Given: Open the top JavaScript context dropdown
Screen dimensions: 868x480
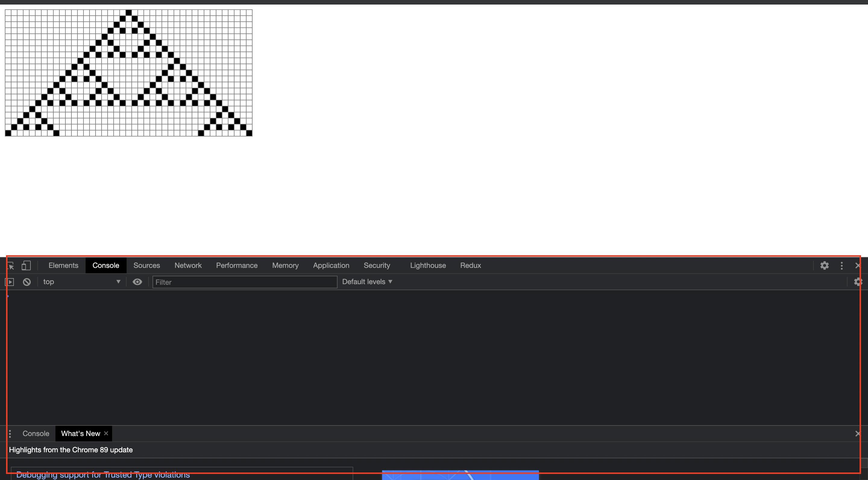Looking at the screenshot, I should 81,282.
